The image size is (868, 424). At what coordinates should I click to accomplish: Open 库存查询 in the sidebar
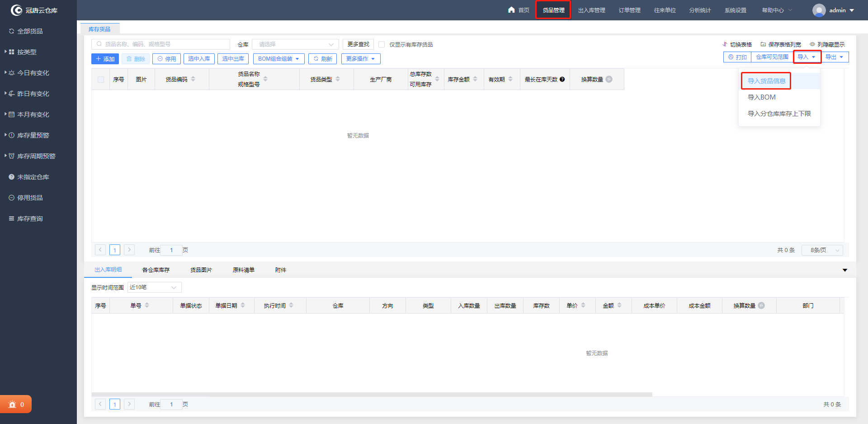[x=30, y=219]
